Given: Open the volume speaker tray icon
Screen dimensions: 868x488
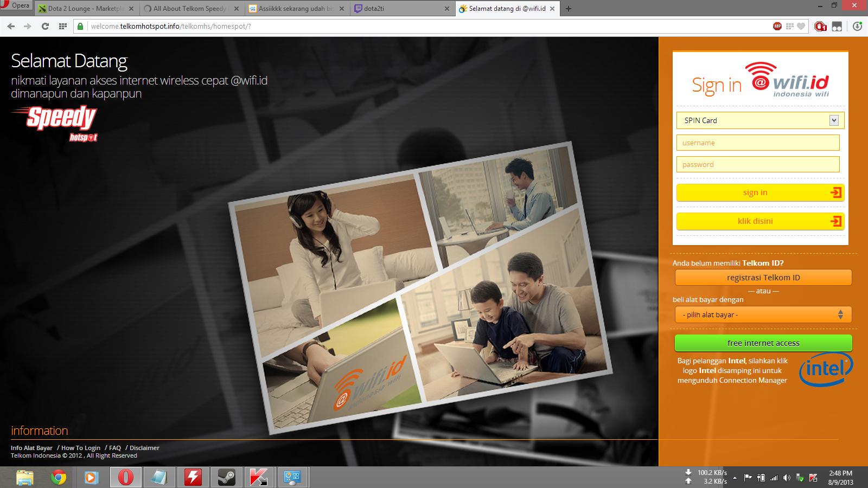Looking at the screenshot, I should click(x=787, y=478).
